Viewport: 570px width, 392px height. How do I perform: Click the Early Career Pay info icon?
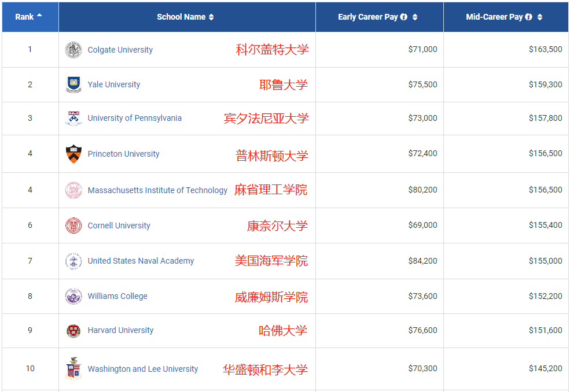click(404, 17)
